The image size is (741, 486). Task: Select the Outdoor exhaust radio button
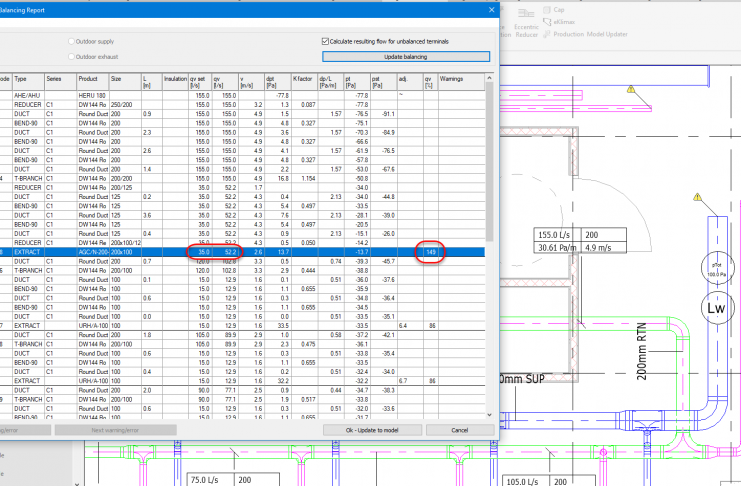tap(71, 55)
